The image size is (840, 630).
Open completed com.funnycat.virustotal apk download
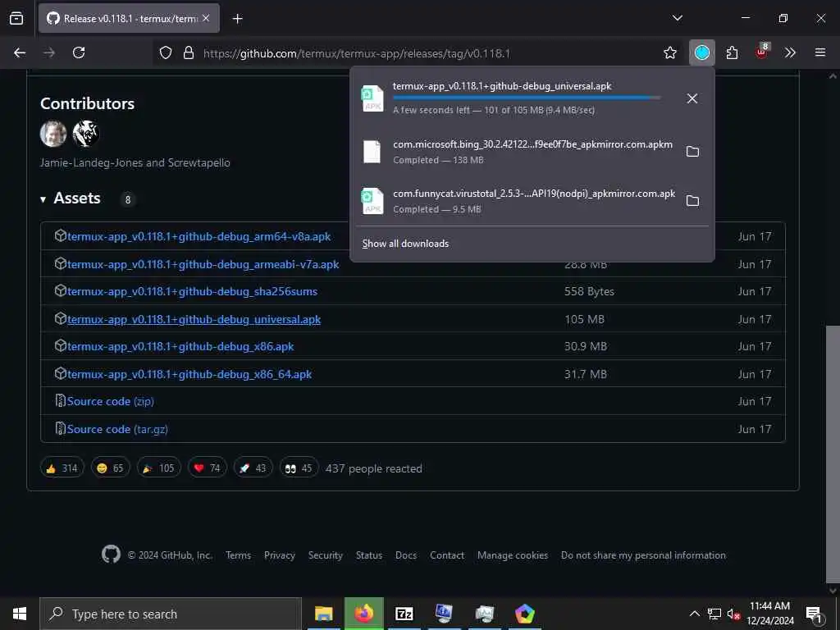[517, 201]
